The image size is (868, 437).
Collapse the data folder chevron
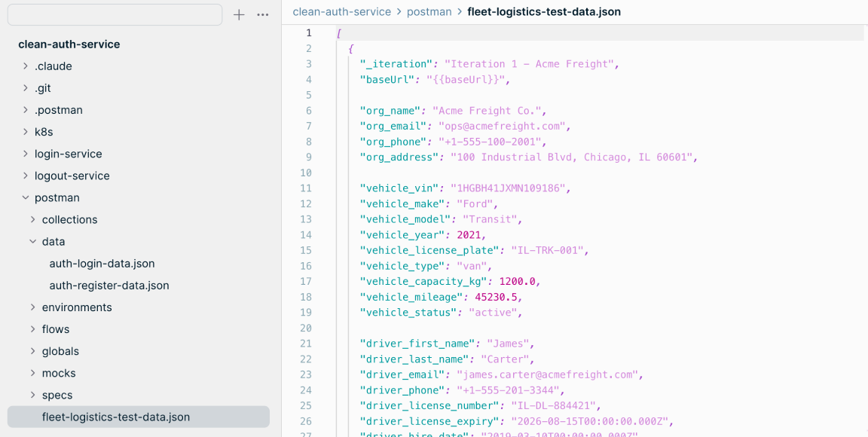(x=33, y=242)
